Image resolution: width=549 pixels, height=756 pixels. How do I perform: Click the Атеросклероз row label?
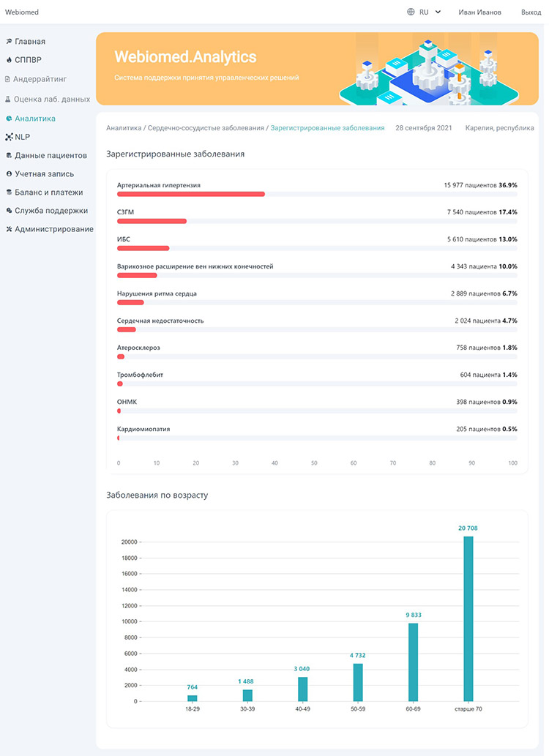(x=138, y=347)
